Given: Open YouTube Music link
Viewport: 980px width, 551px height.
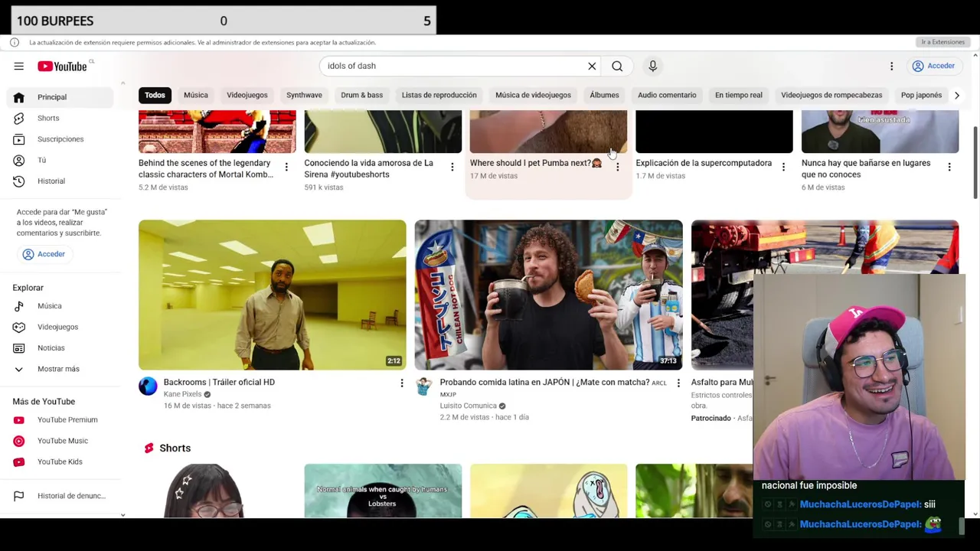Looking at the screenshot, I should tap(61, 441).
